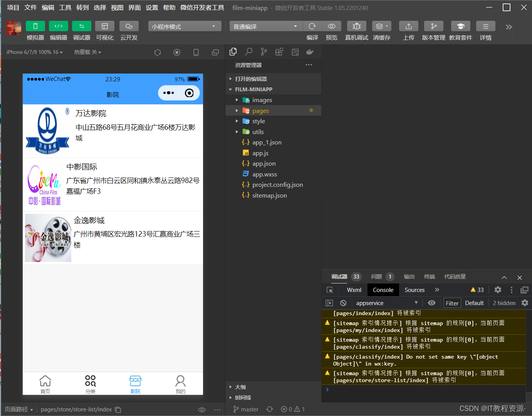Open the docker whale icon
The width and height of the screenshot is (532, 416).
coord(310,52)
